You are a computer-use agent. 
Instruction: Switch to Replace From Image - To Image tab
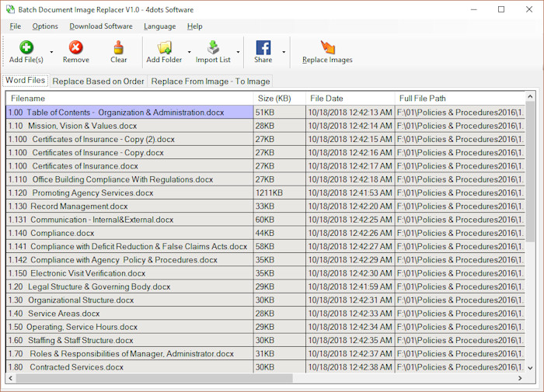211,81
